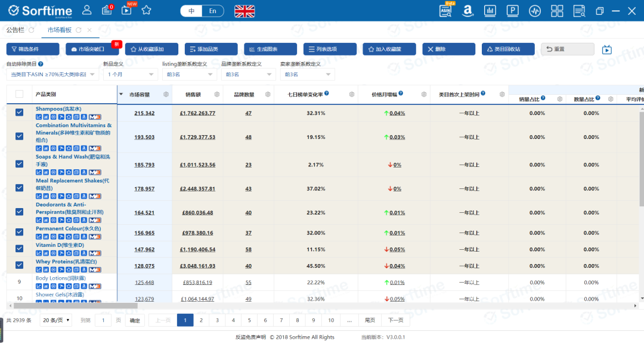Uncheck the Meal Replacement Shakes checkbox

tap(19, 188)
